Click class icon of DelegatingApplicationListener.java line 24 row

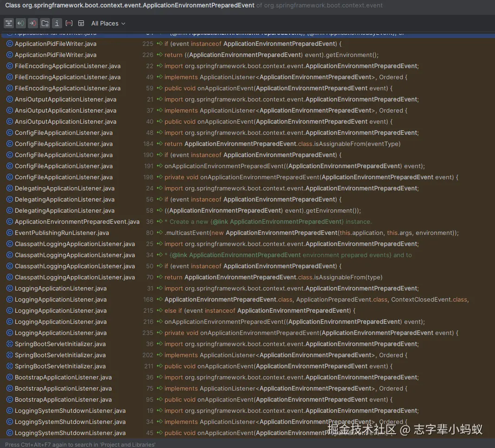pyautogui.click(x=10, y=189)
